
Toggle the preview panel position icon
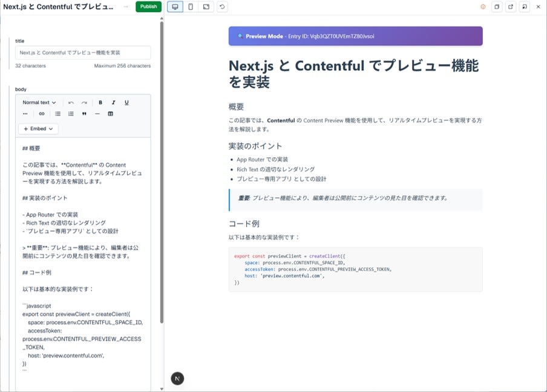point(525,7)
